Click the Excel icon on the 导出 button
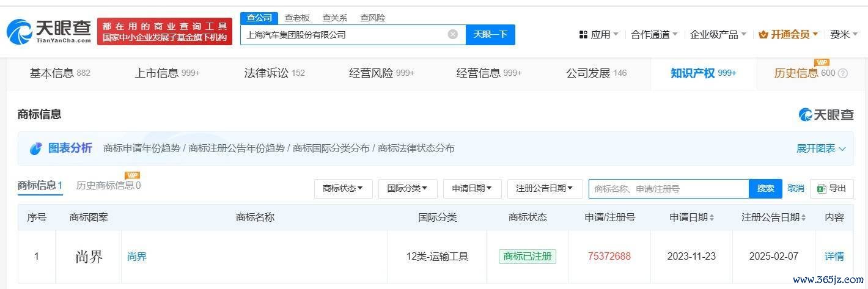The image size is (868, 289). coord(822,189)
